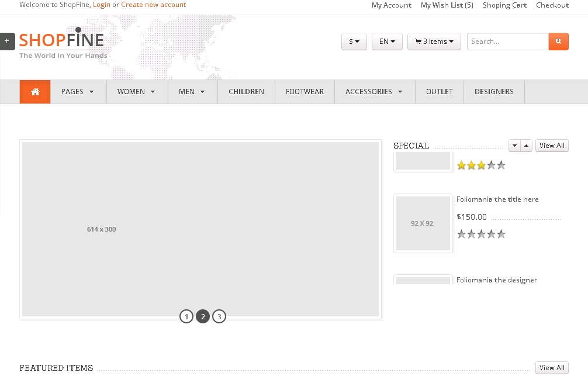The height and width of the screenshot is (383, 588).
Task: Select FOOTWEAR in the navigation bar
Action: coord(305,92)
